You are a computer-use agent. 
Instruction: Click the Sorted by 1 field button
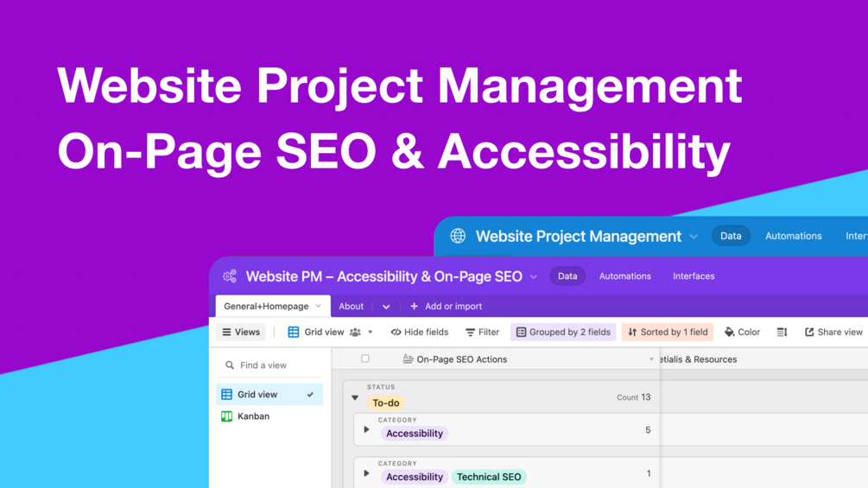point(667,333)
